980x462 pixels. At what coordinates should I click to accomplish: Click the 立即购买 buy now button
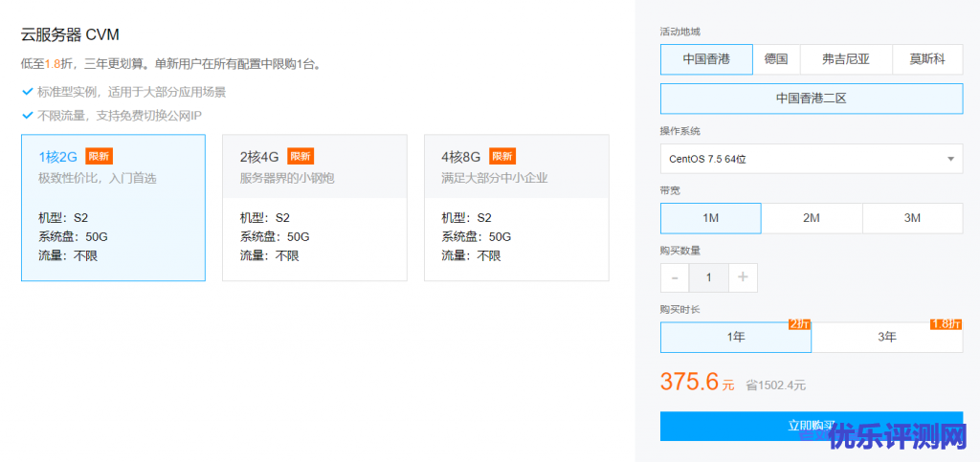point(812,426)
